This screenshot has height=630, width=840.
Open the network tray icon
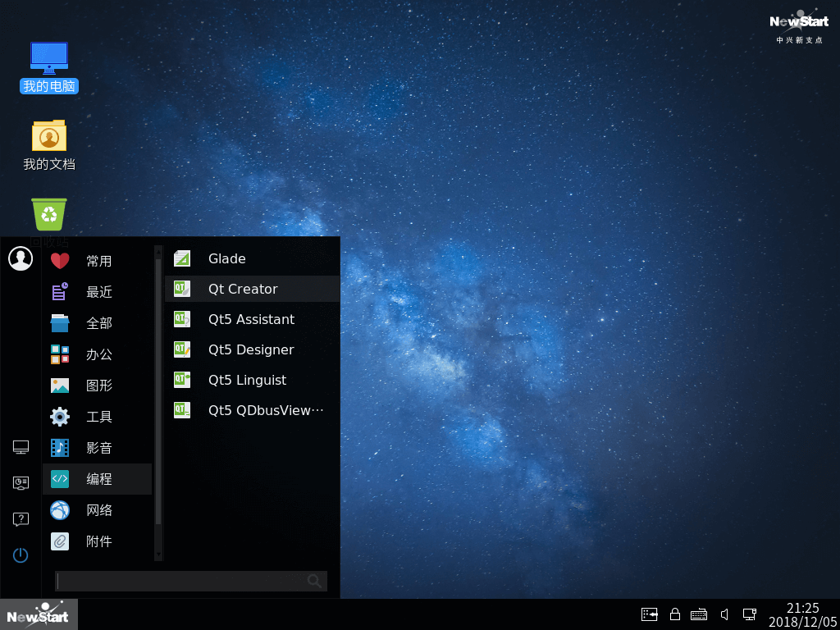click(750, 614)
